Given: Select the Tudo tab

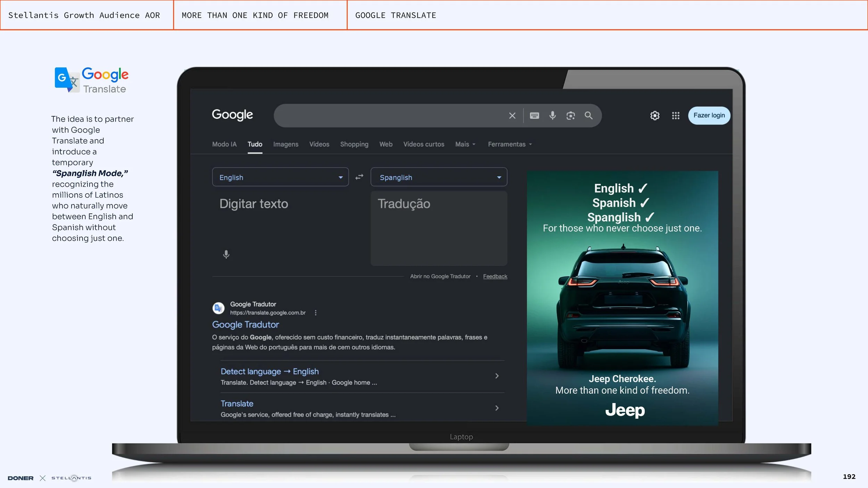Looking at the screenshot, I should (x=255, y=144).
